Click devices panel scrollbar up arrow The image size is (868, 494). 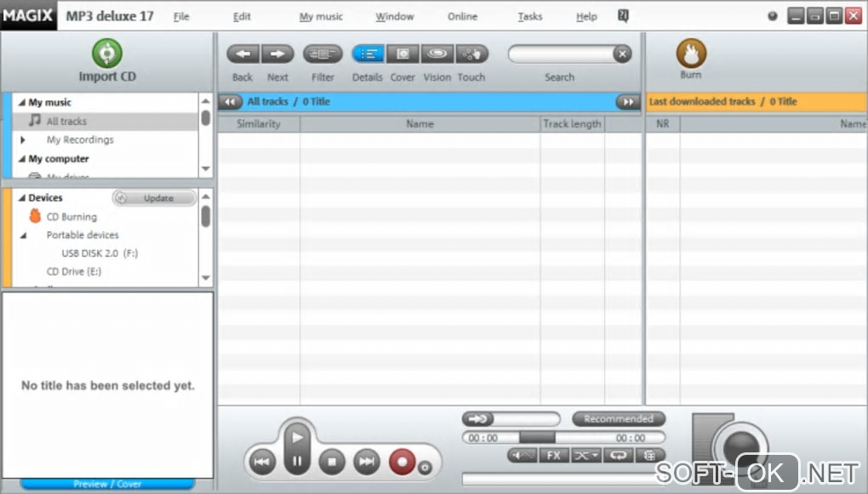[x=205, y=196]
